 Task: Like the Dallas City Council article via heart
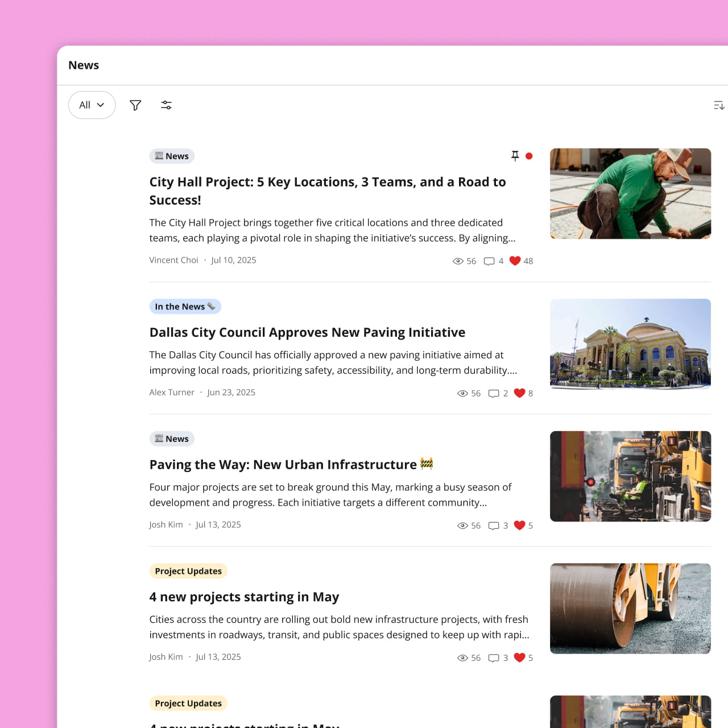click(519, 393)
